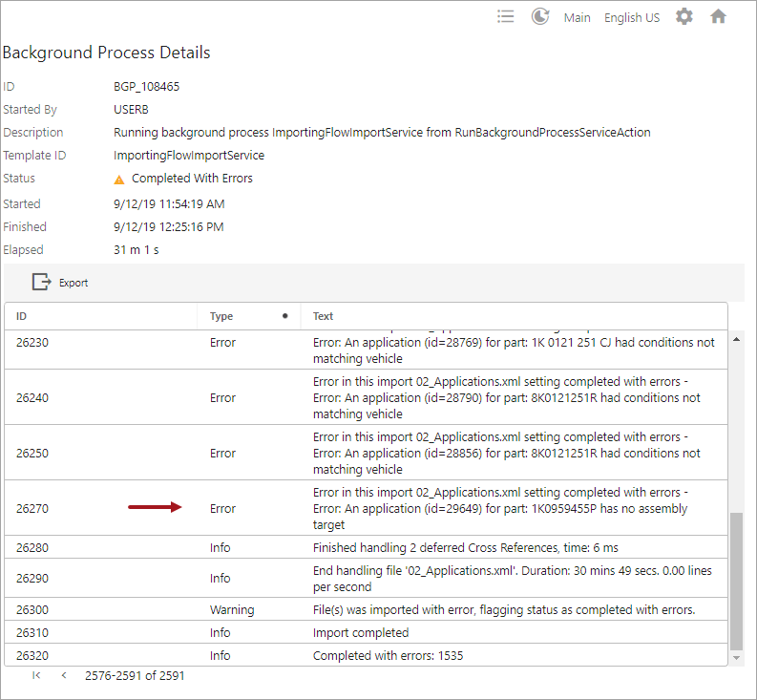Click the warning status triangle icon
This screenshot has height=700, width=757.
tap(118, 180)
